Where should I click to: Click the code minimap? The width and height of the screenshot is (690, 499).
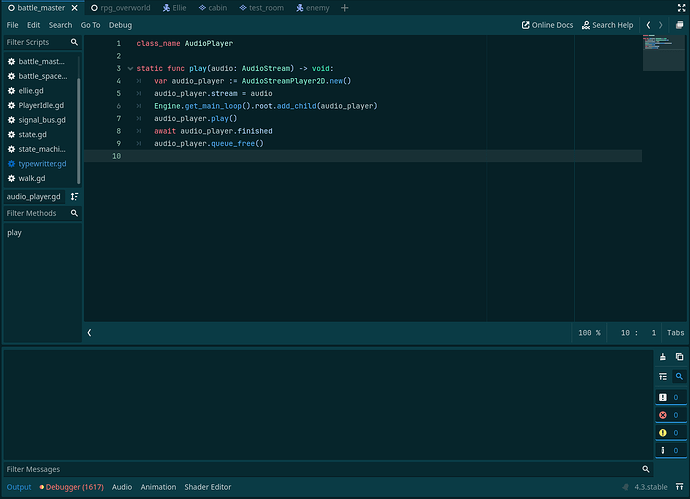click(664, 53)
